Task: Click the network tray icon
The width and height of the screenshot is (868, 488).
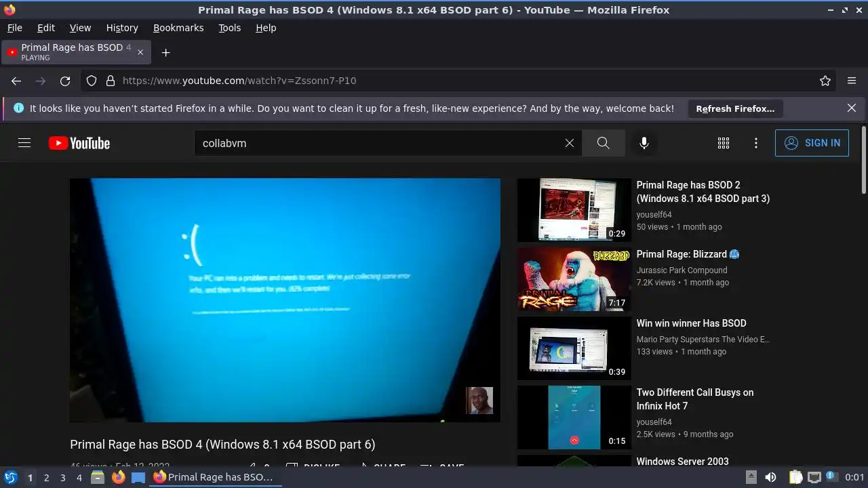Action: click(814, 477)
